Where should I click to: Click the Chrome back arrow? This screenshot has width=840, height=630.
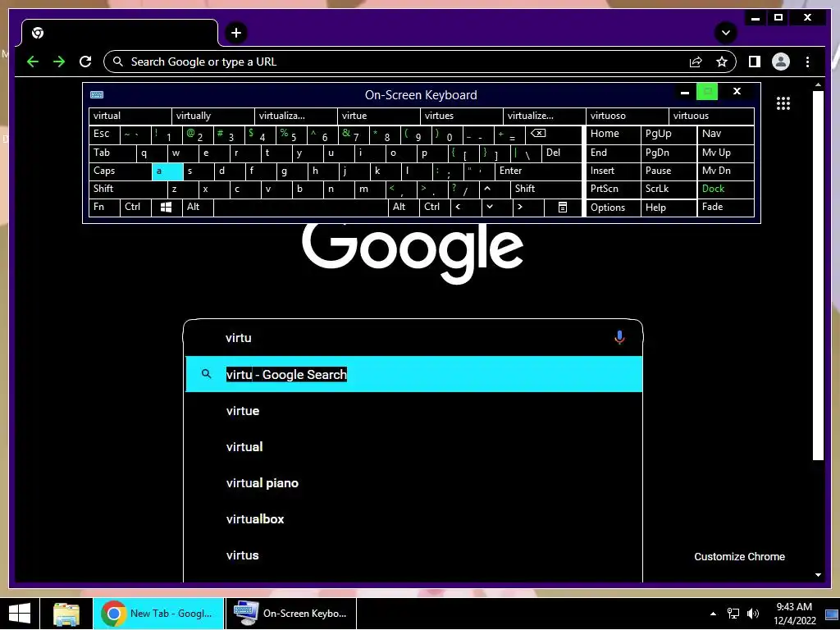pyautogui.click(x=33, y=62)
